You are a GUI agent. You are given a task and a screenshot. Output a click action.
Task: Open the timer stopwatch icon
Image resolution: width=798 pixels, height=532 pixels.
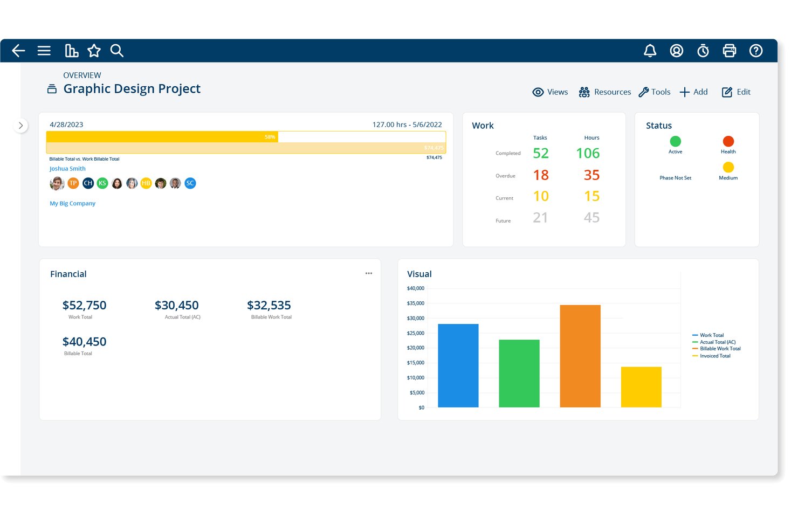click(703, 51)
